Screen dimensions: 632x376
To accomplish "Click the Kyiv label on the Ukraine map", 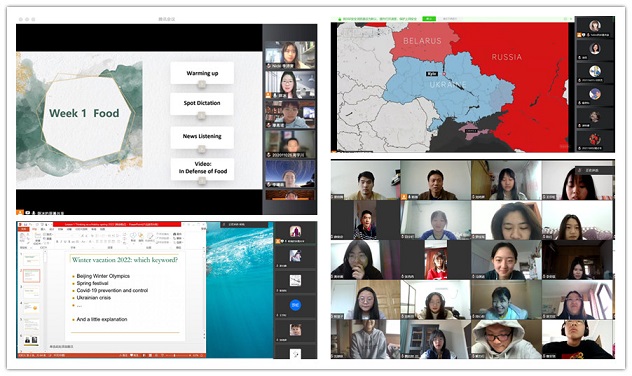I will click(x=432, y=74).
